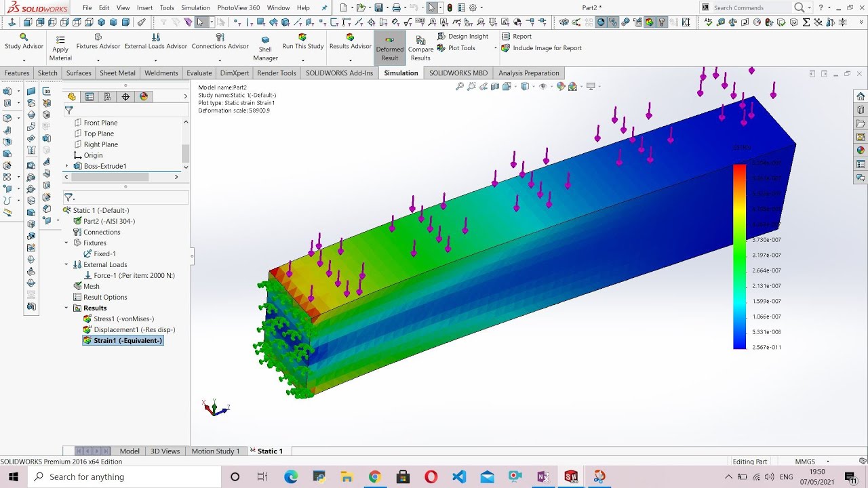The width and height of the screenshot is (868, 488).
Task: Open Results Advisor
Action: (350, 42)
